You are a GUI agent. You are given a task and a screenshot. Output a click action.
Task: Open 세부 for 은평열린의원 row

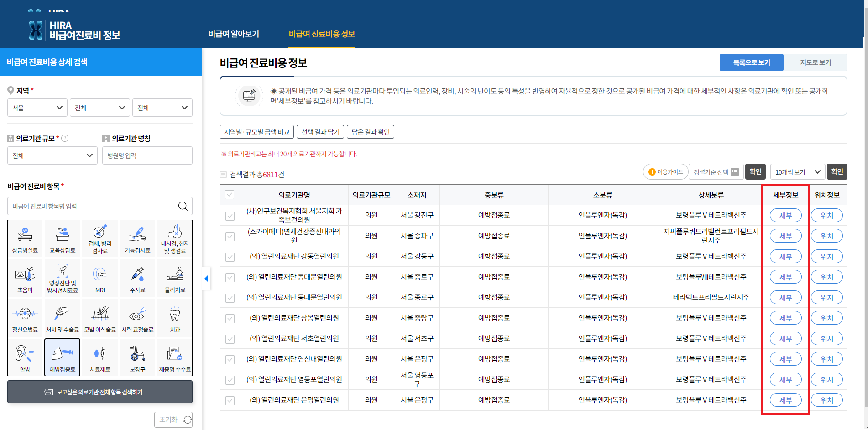click(785, 400)
